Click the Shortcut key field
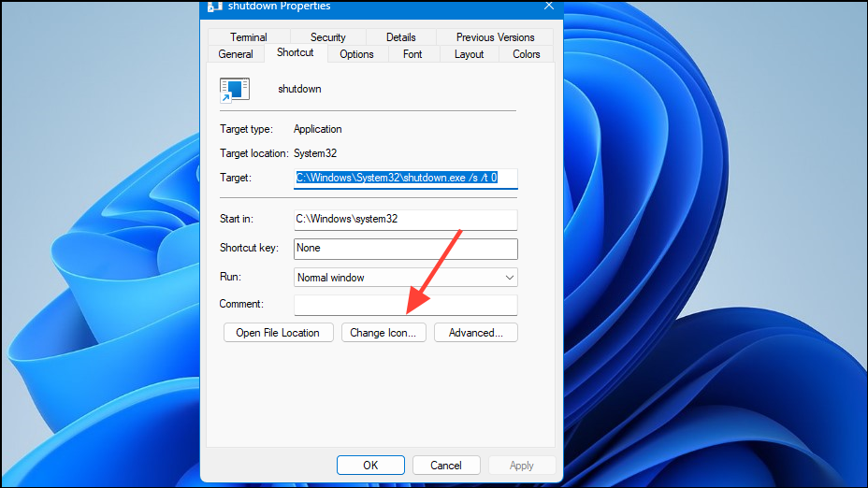Image resolution: width=868 pixels, height=488 pixels. [405, 249]
